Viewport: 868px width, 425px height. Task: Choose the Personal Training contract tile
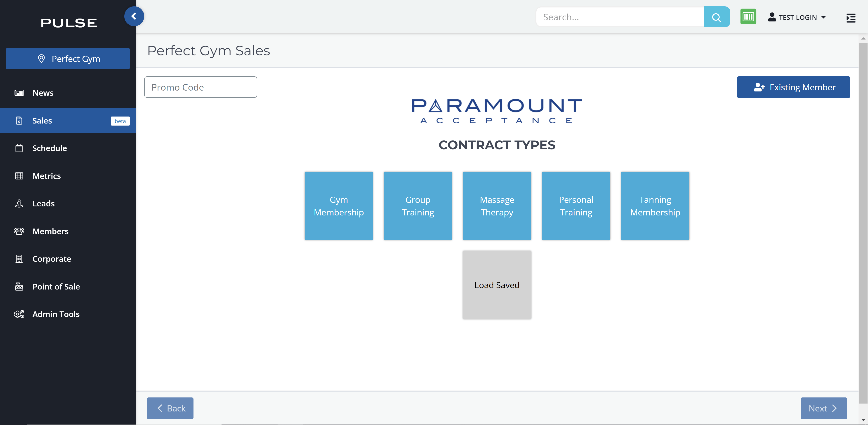point(576,206)
